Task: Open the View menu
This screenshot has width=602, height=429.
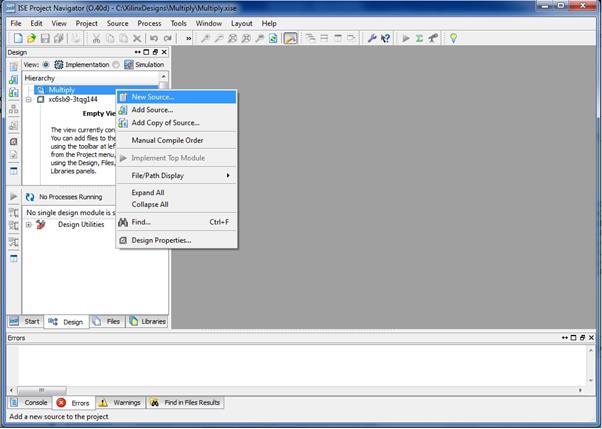Action: click(x=59, y=23)
